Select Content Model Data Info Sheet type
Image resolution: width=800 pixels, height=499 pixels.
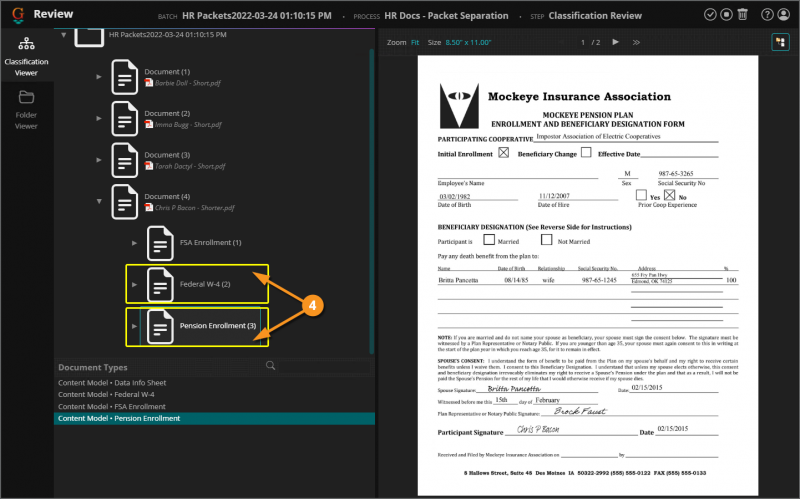click(x=214, y=383)
